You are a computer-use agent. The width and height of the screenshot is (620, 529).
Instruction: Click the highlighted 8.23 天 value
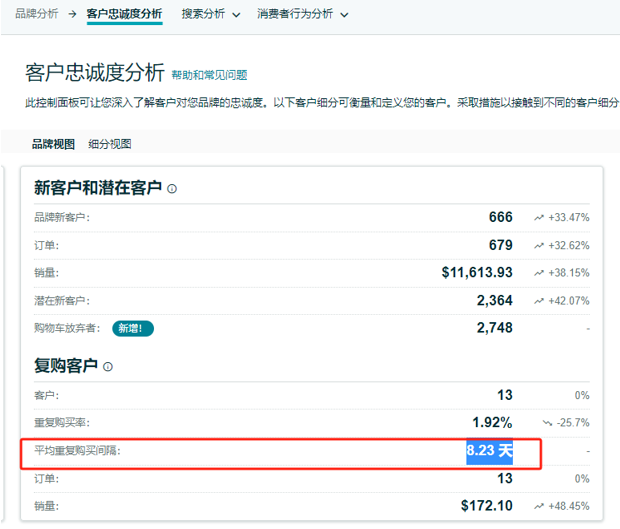489,451
